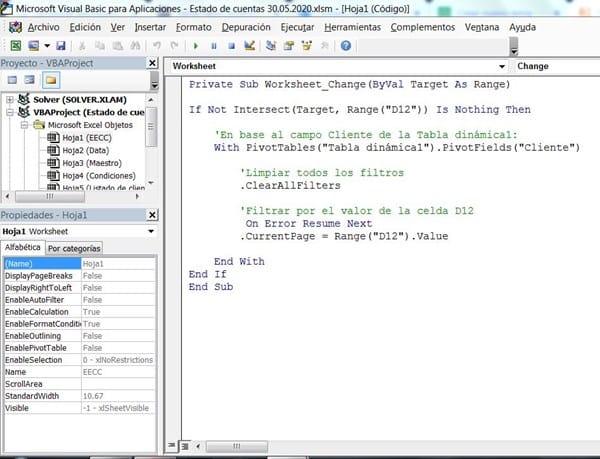This screenshot has width=600, height=459.
Task: Toggle Design Mode in the toolbar
Action: click(x=251, y=46)
